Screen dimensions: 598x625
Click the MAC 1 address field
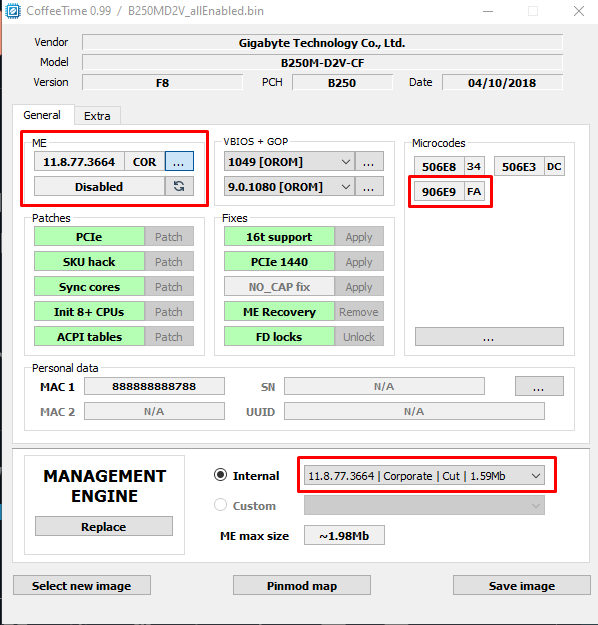coord(154,386)
